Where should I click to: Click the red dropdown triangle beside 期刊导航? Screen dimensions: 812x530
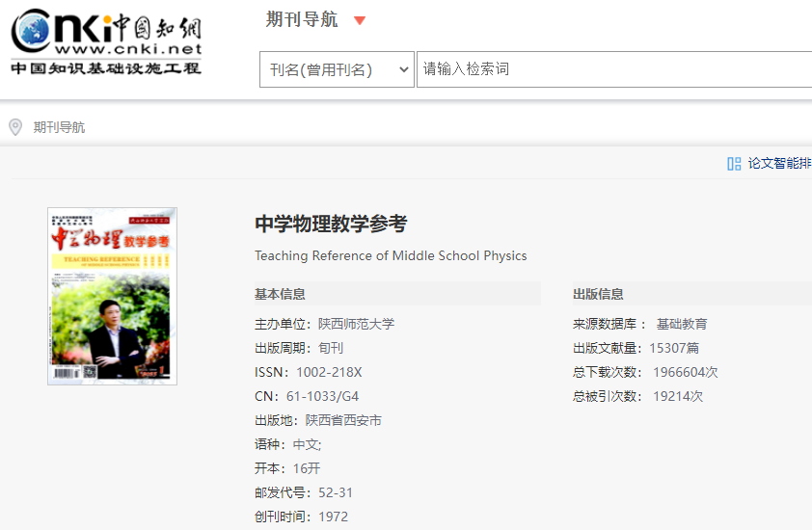click(x=360, y=20)
